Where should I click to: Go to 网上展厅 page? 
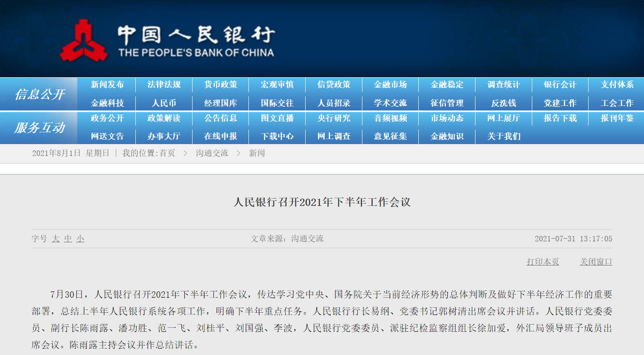pos(504,118)
